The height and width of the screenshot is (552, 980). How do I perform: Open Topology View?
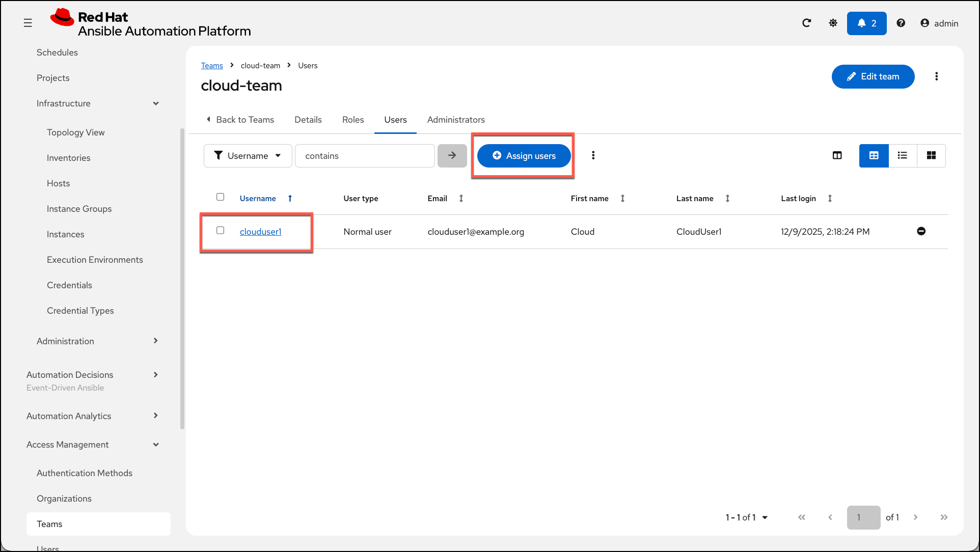pyautogui.click(x=75, y=132)
